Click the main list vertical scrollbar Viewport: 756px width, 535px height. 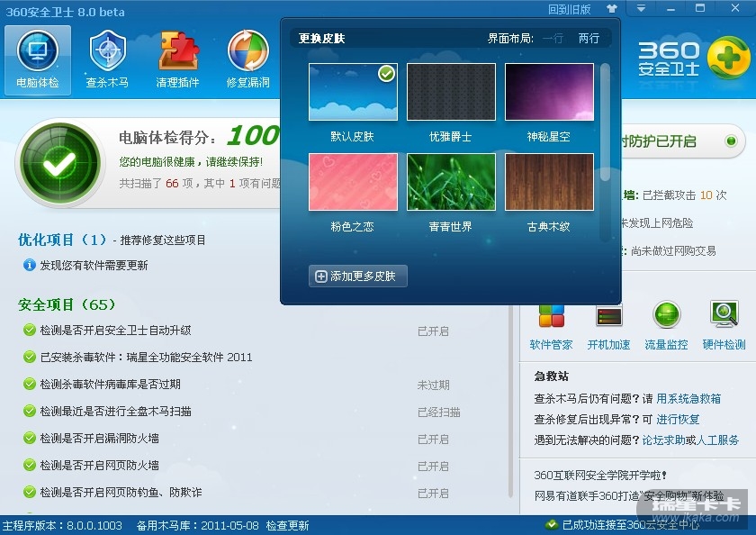[x=510, y=401]
